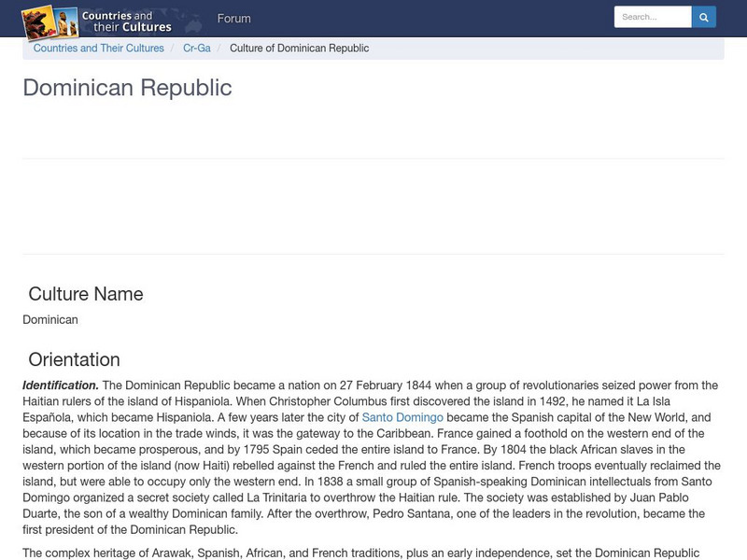Screen dimensions: 747x560
Task: Open the Countries and Their Cultures breadcrumb link
Action: (99, 49)
